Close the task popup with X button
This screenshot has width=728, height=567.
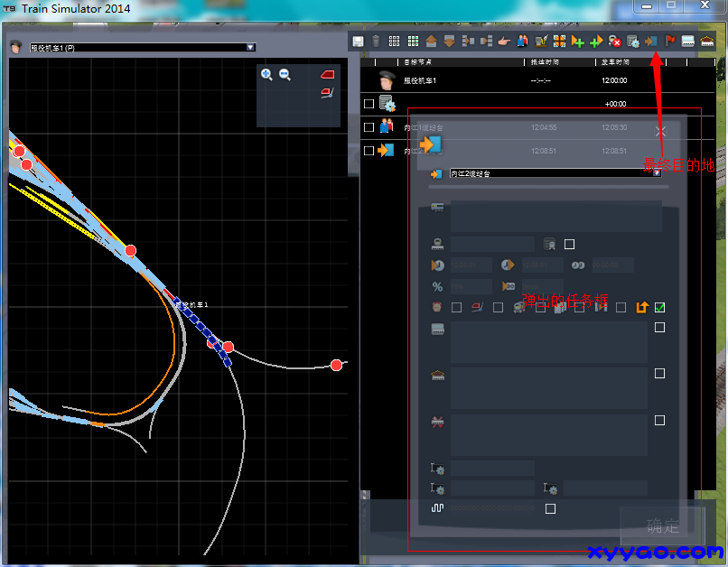pyautogui.click(x=661, y=131)
